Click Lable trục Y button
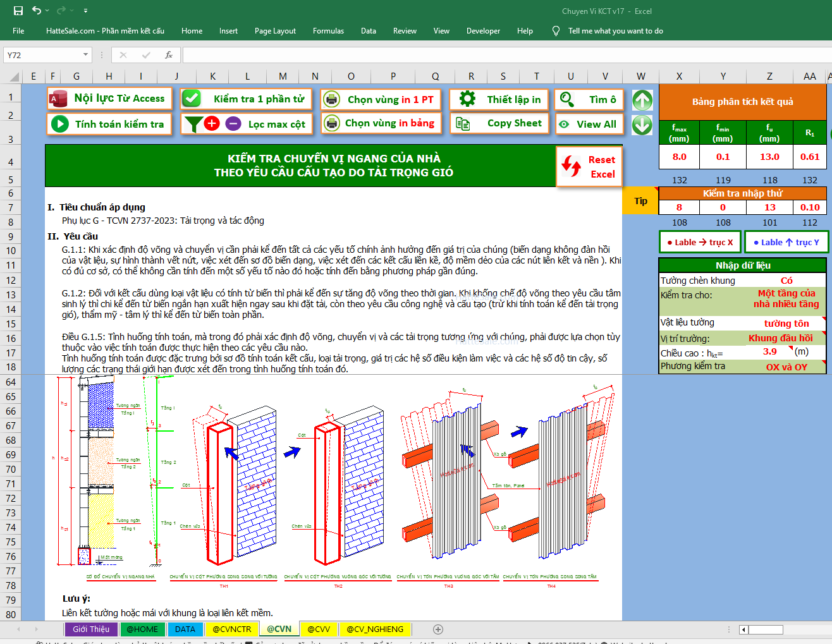 pyautogui.click(x=786, y=242)
